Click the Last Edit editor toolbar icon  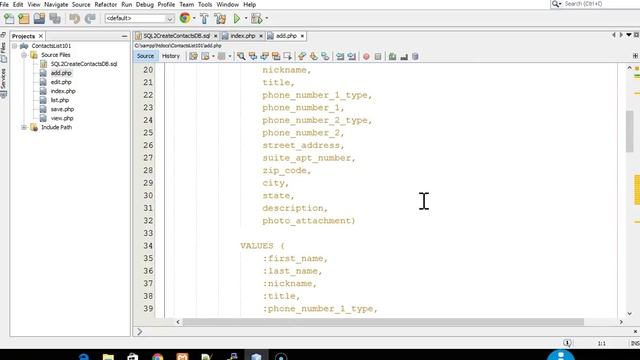click(193, 56)
